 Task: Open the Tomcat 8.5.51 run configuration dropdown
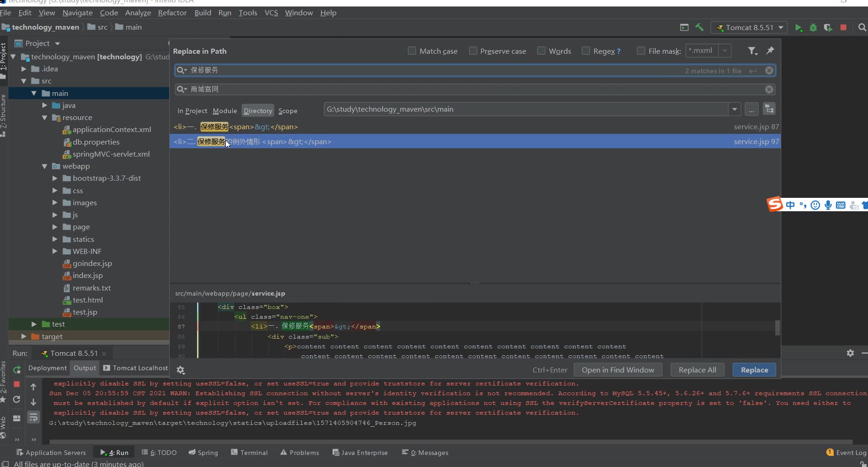click(x=749, y=28)
